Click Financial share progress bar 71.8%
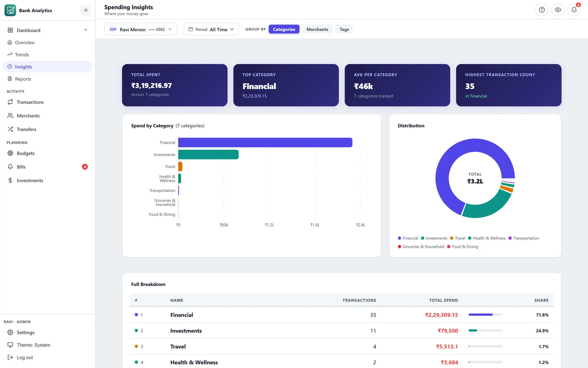 coord(485,315)
